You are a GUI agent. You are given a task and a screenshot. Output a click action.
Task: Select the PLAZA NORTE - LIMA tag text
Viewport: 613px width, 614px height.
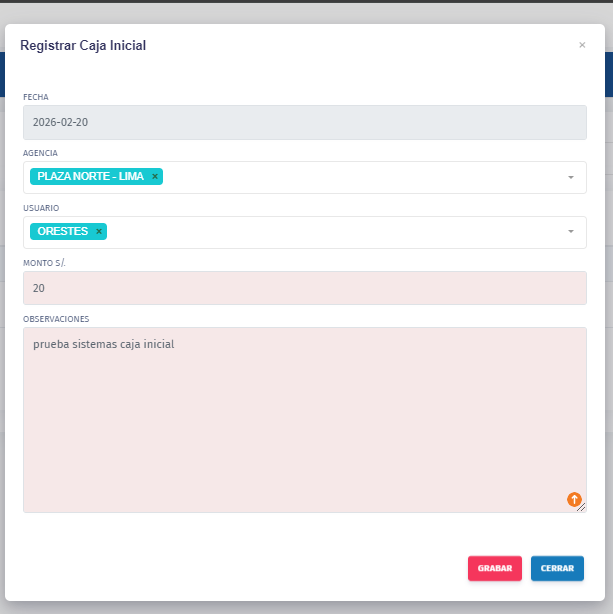(90, 177)
